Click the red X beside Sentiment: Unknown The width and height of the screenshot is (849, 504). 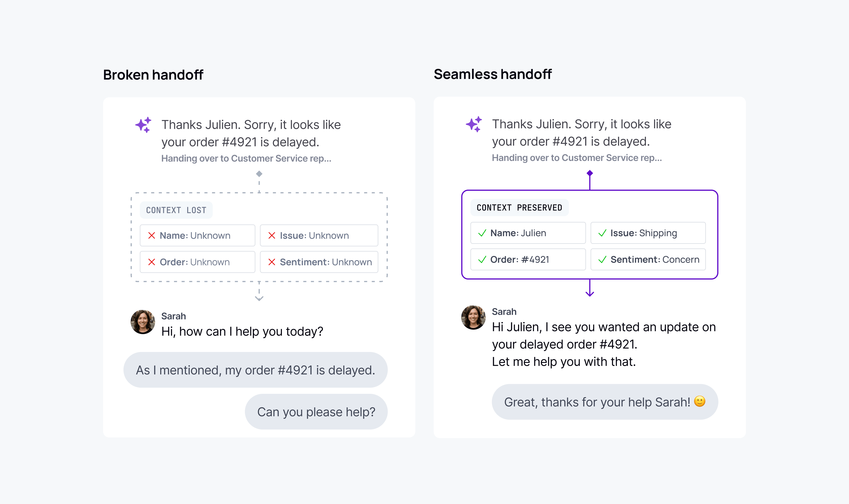coord(272,262)
